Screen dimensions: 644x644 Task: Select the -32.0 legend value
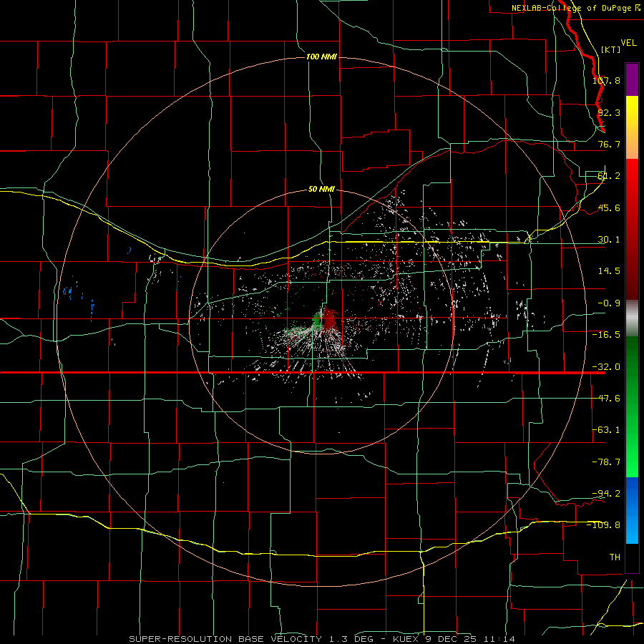(606, 367)
